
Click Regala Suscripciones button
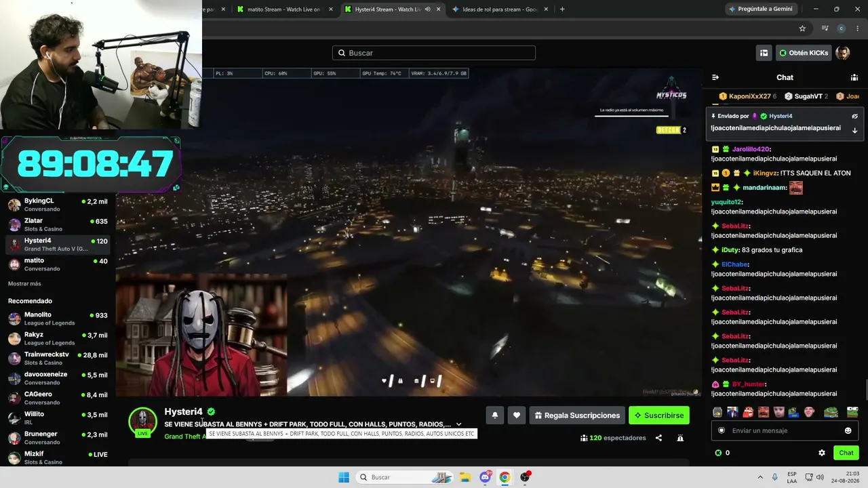click(577, 415)
